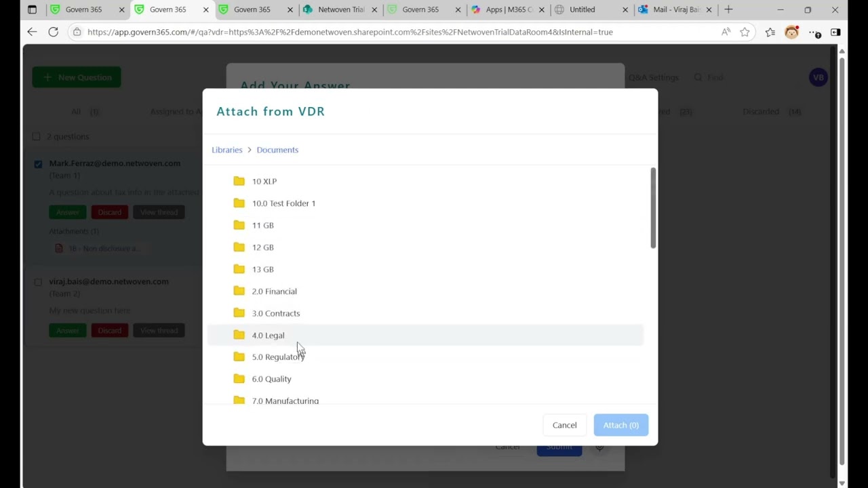Image resolution: width=868 pixels, height=488 pixels.
Task: Select the 10.0 Test Folder 1 name
Action: tap(283, 203)
